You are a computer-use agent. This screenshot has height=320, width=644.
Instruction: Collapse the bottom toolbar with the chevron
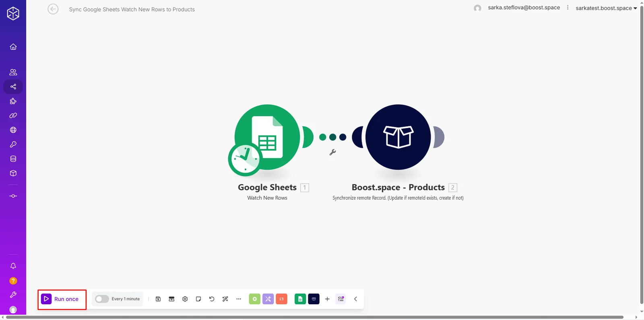click(355, 299)
